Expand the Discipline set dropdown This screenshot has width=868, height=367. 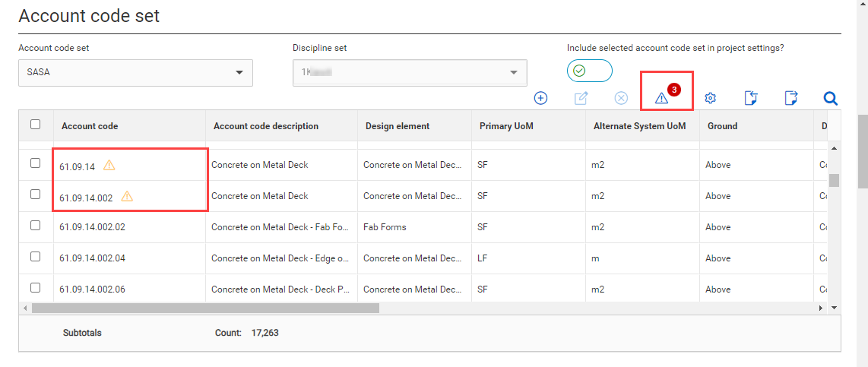pos(410,73)
